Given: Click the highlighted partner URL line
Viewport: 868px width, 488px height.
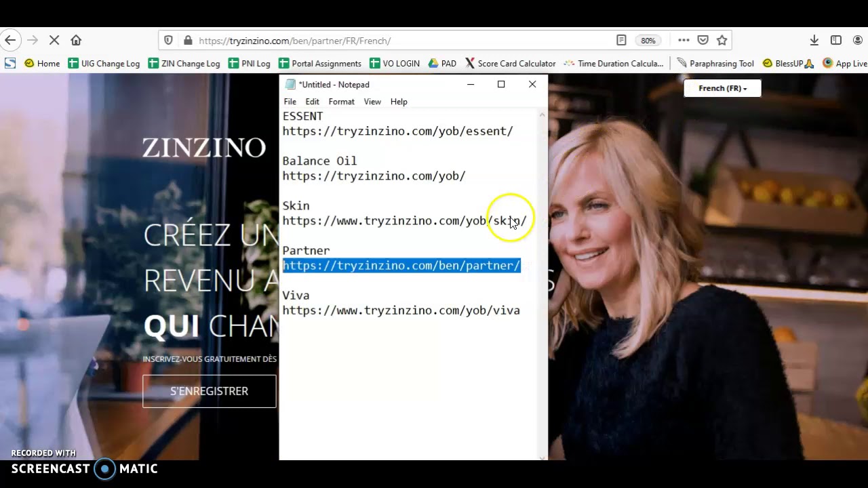Looking at the screenshot, I should click(x=401, y=266).
